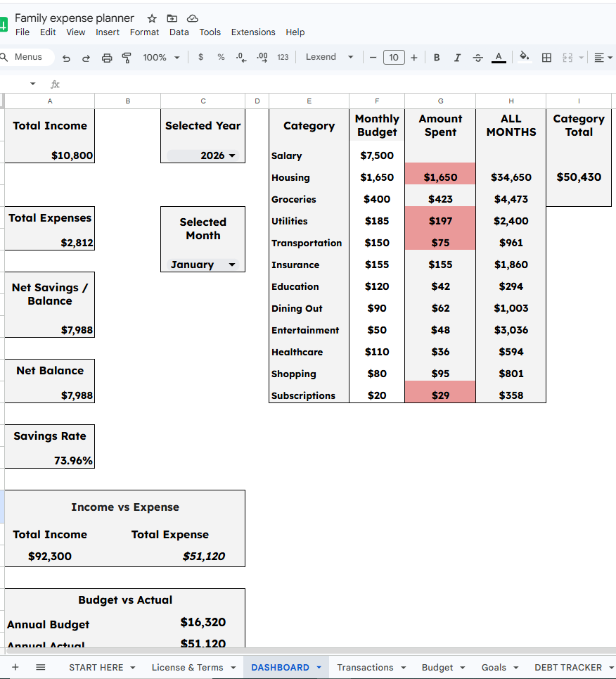This screenshot has width=616, height=679.
Task: Open the Format menu
Action: coord(144,32)
